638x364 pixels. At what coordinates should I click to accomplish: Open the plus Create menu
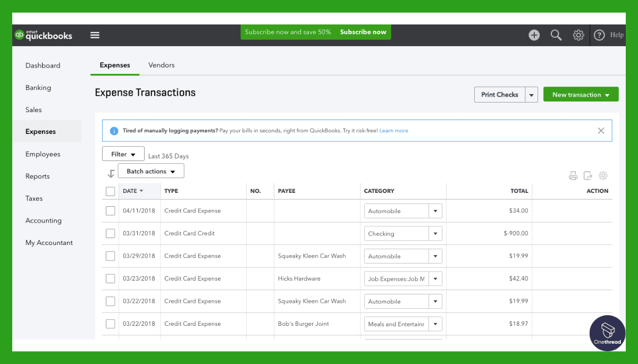534,35
